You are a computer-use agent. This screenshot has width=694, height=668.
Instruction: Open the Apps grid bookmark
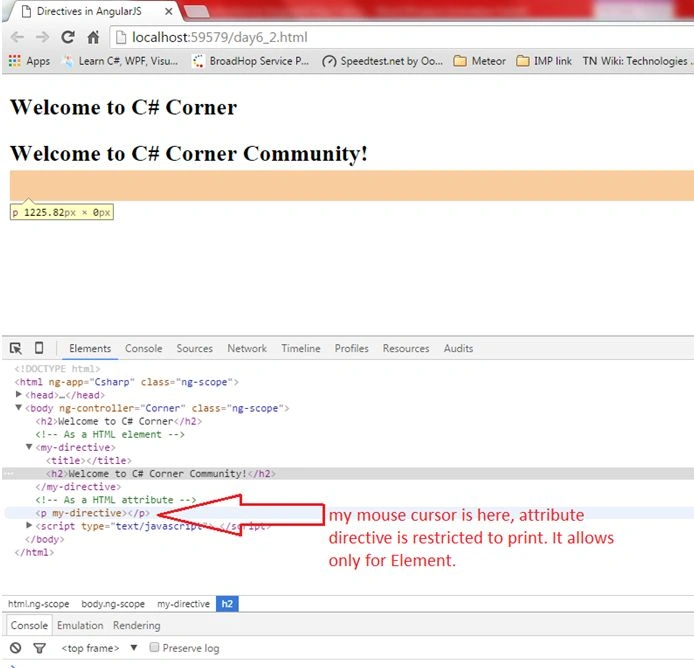point(30,61)
